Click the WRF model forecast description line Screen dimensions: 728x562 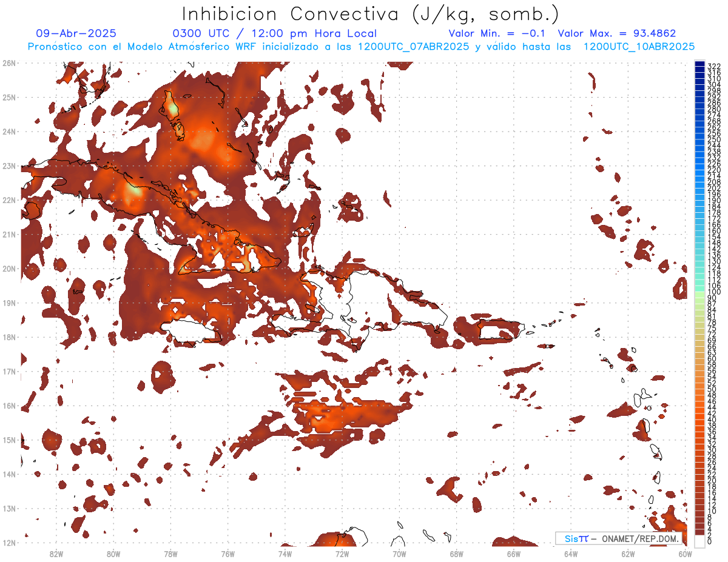tap(361, 47)
